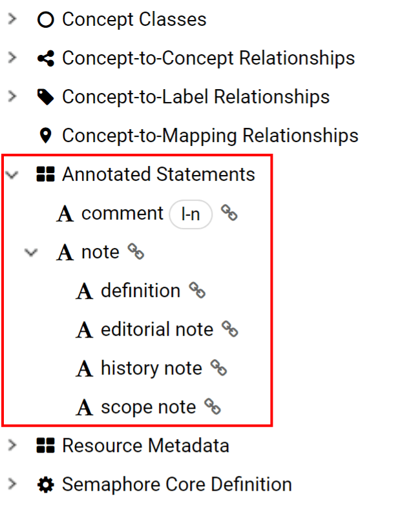Click the link icon next to note
The width and height of the screenshot is (420, 514).
pos(136,252)
